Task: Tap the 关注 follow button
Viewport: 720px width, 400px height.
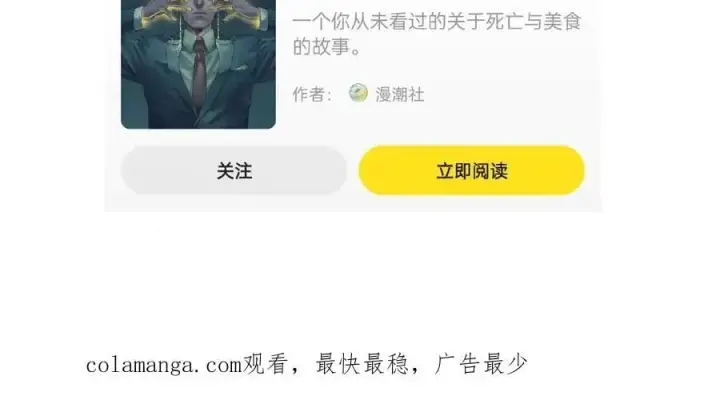Action: click(234, 171)
